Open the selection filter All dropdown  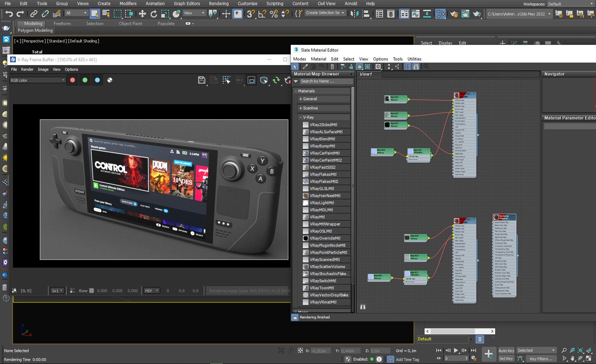pos(76,13)
